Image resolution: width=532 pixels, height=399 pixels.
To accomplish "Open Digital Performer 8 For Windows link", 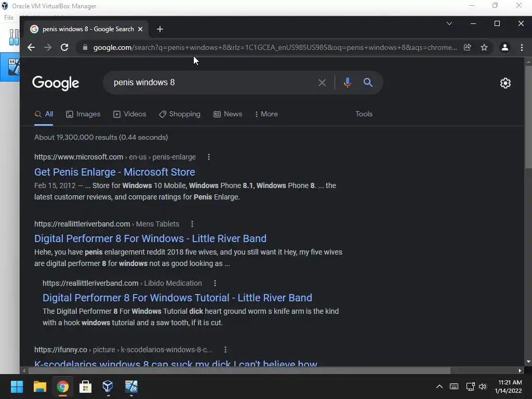I will pos(150,238).
